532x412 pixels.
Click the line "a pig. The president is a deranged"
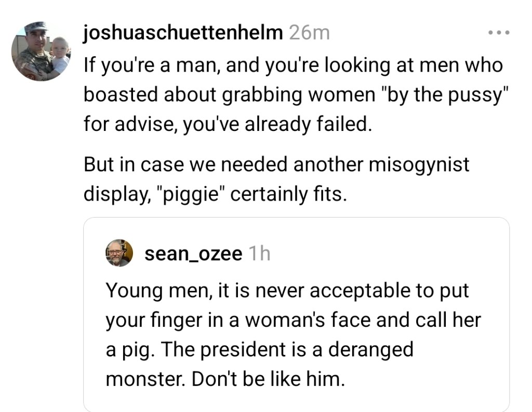pyautogui.click(x=259, y=349)
